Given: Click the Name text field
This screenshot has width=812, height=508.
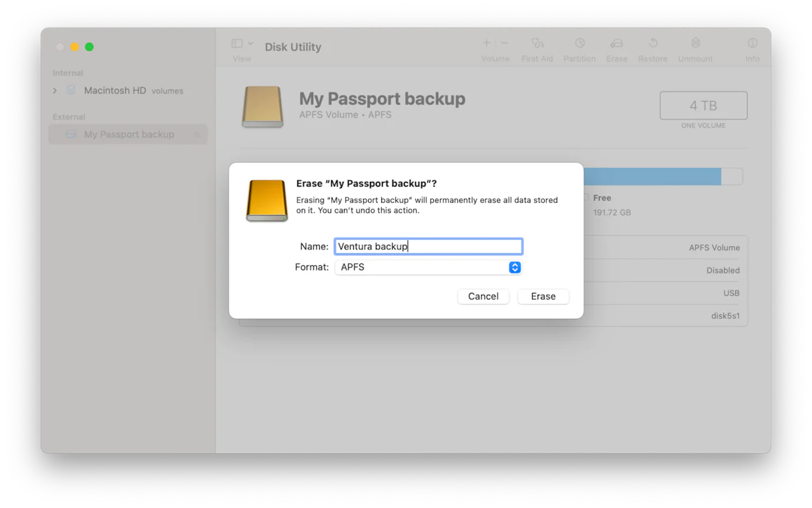Looking at the screenshot, I should [x=428, y=247].
